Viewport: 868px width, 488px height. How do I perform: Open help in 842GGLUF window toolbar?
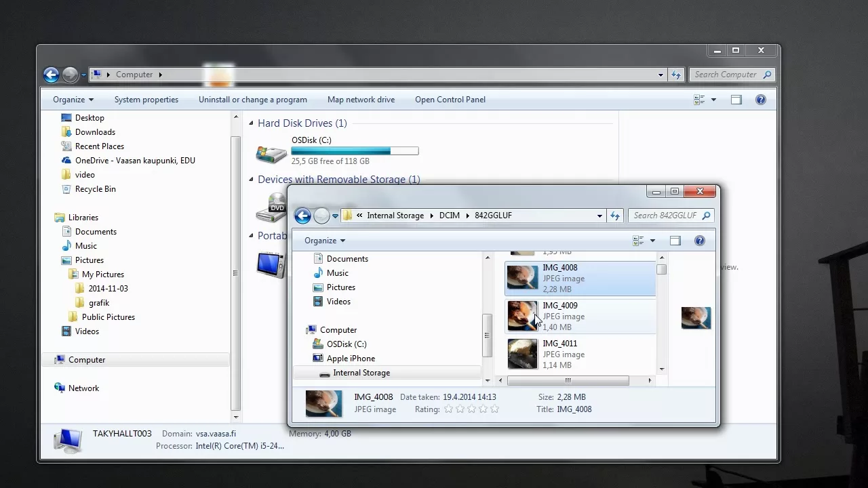[x=700, y=241]
